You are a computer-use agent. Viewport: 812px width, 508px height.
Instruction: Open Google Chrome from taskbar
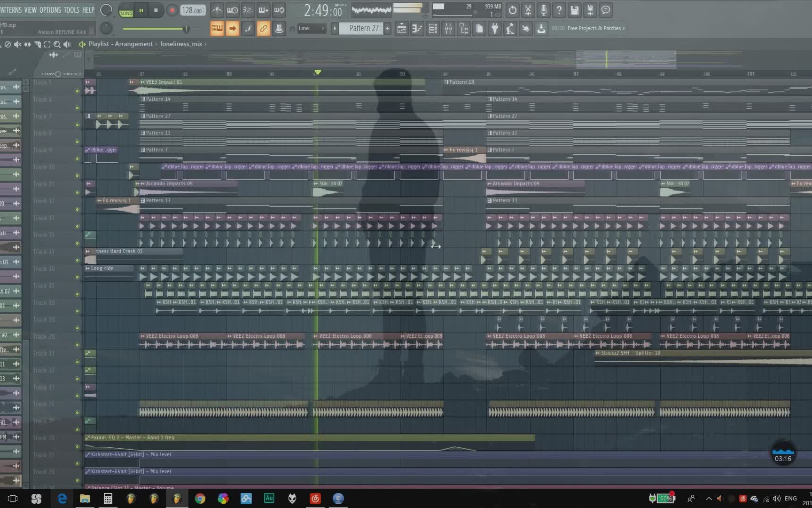pyautogui.click(x=200, y=499)
